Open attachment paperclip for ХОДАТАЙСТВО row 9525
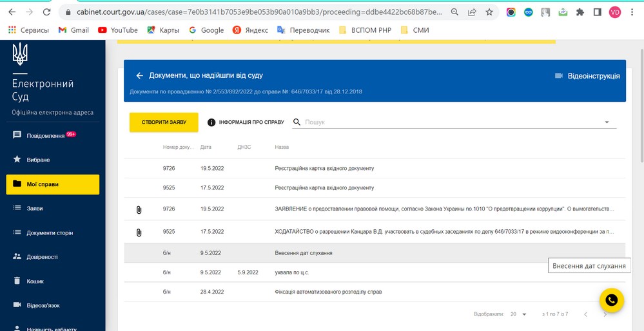 (139, 232)
